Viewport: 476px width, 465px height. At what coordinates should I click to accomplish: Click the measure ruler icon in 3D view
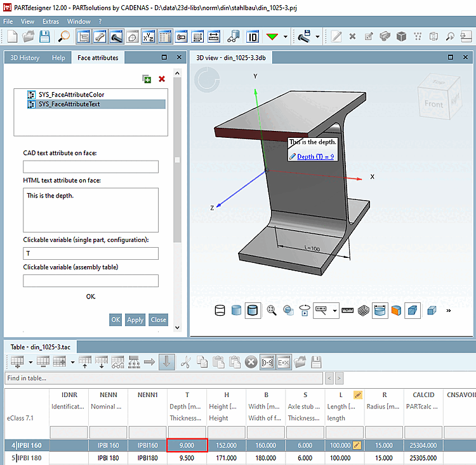point(347,311)
